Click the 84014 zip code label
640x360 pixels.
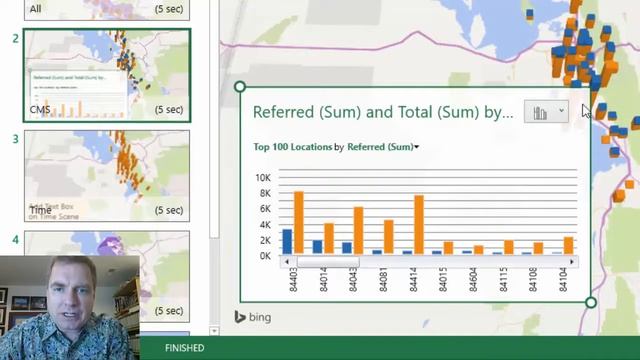(323, 280)
